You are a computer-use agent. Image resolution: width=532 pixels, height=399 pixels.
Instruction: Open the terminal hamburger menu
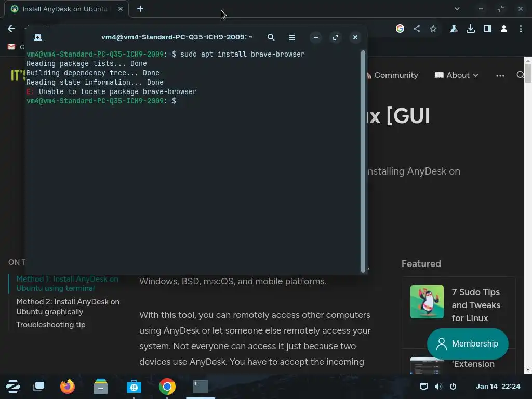tap(292, 37)
